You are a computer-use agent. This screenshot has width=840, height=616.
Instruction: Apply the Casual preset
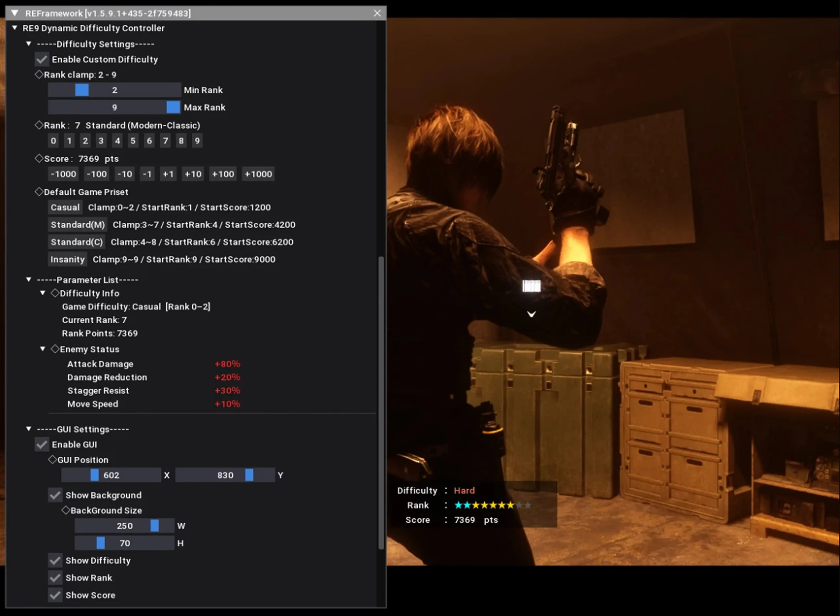tap(65, 208)
